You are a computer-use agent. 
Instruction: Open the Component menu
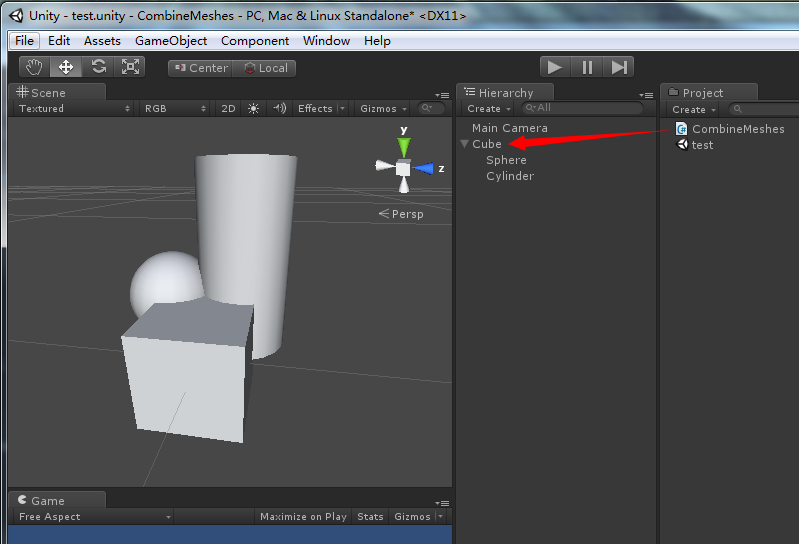255,41
